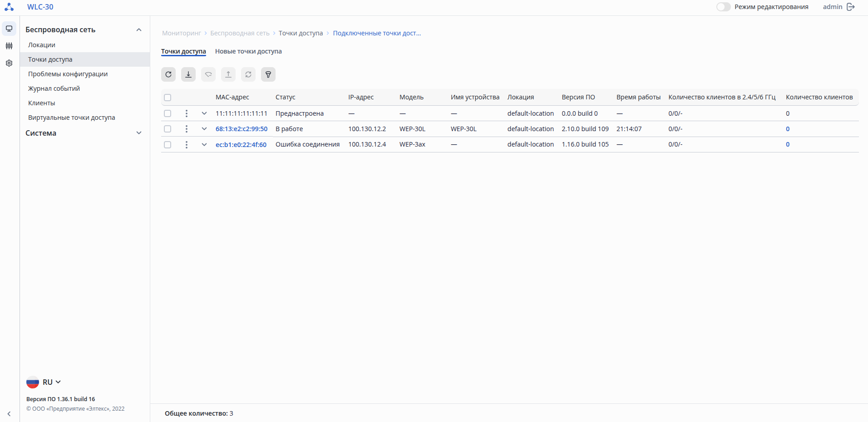Click the logout icon next to admin
Image resolution: width=868 pixels, height=422 pixels.
(x=851, y=7)
